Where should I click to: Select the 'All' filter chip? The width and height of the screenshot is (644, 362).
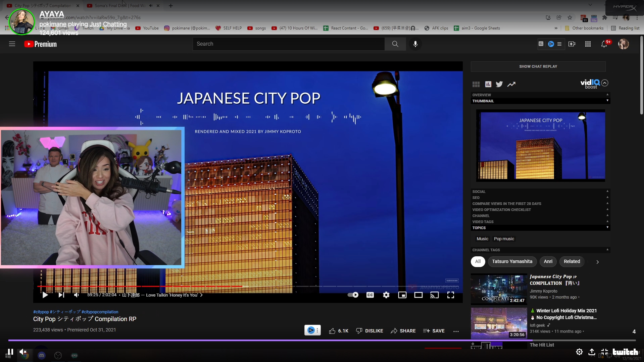coord(478,261)
